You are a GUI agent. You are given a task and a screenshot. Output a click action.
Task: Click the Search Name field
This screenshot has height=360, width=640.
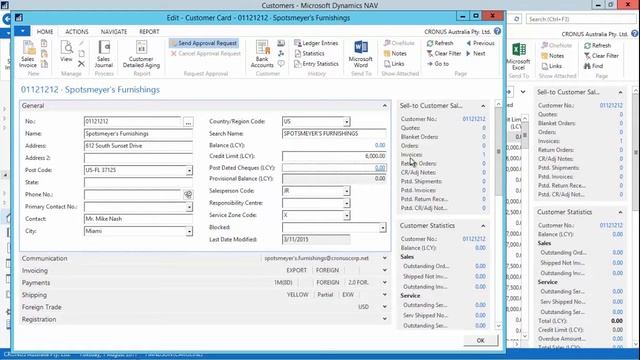pos(334,133)
